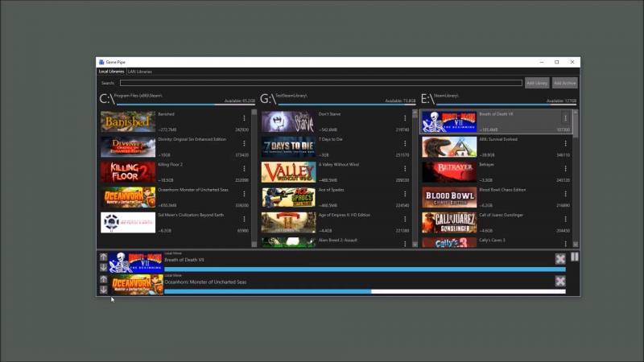Open options menu for Banished
644x362 pixels.
244,118
